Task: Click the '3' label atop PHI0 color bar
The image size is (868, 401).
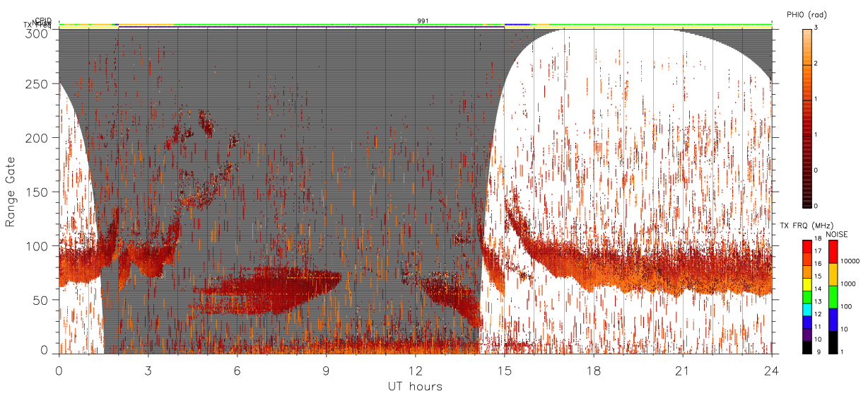Action: [x=816, y=28]
